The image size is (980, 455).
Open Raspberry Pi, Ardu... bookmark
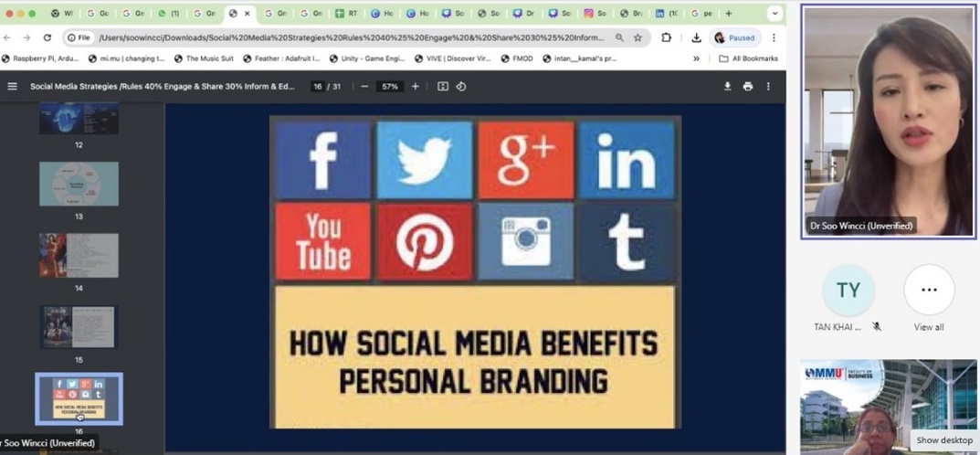coord(40,58)
